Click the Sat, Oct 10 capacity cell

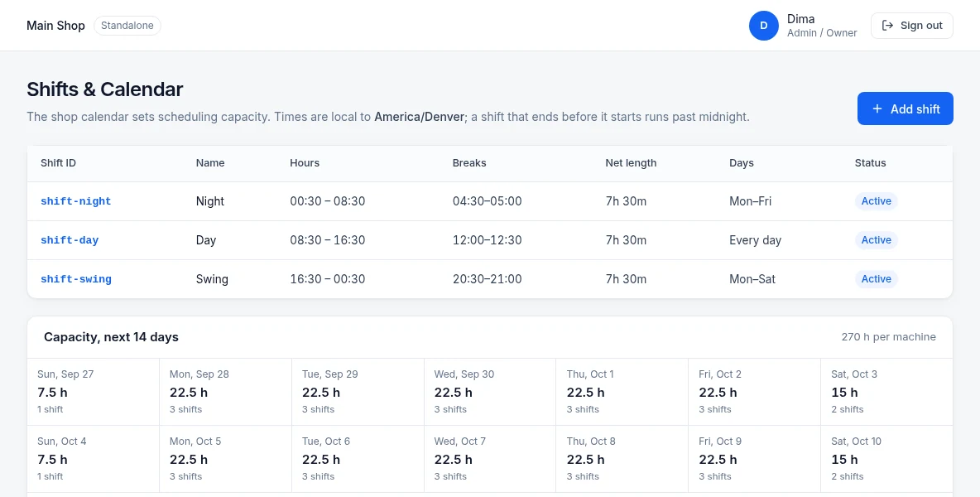click(886, 459)
